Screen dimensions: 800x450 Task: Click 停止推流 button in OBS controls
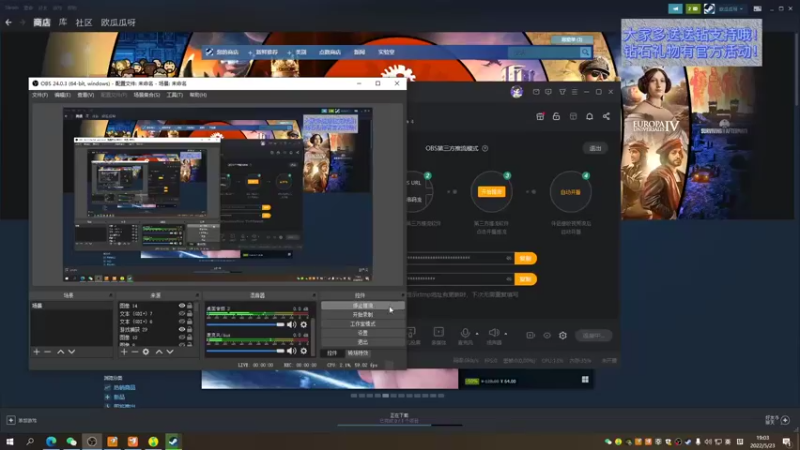pyautogui.click(x=363, y=306)
